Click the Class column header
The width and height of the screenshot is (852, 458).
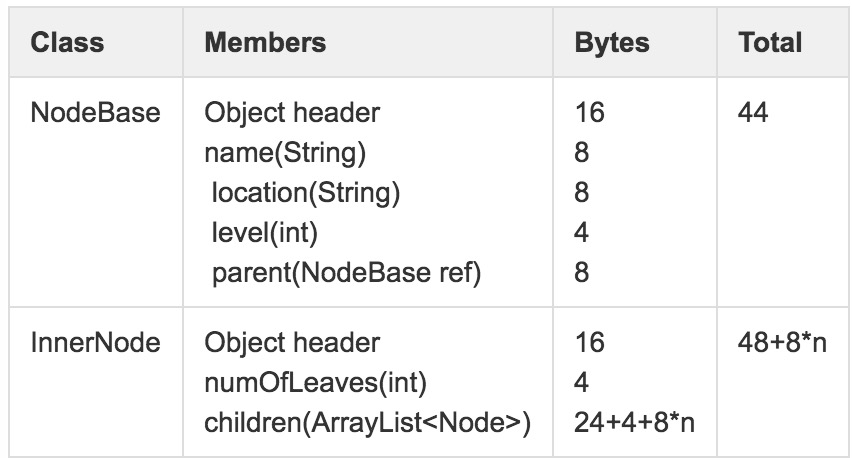coord(67,43)
